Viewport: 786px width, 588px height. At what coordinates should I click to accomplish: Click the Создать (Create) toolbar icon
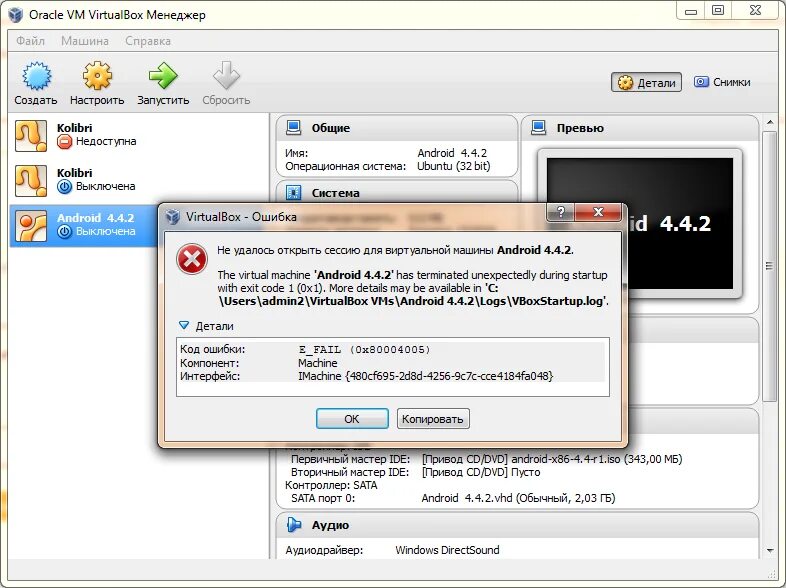(x=36, y=76)
